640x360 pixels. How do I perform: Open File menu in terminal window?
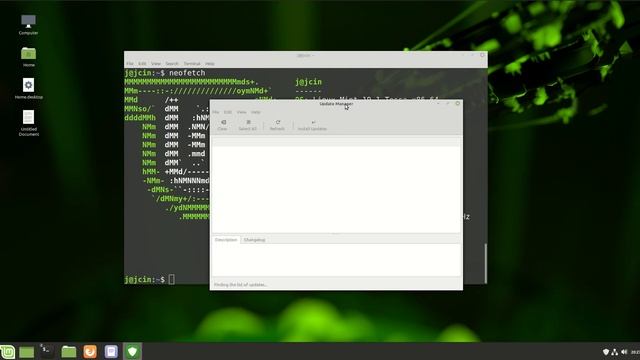pyautogui.click(x=130, y=64)
